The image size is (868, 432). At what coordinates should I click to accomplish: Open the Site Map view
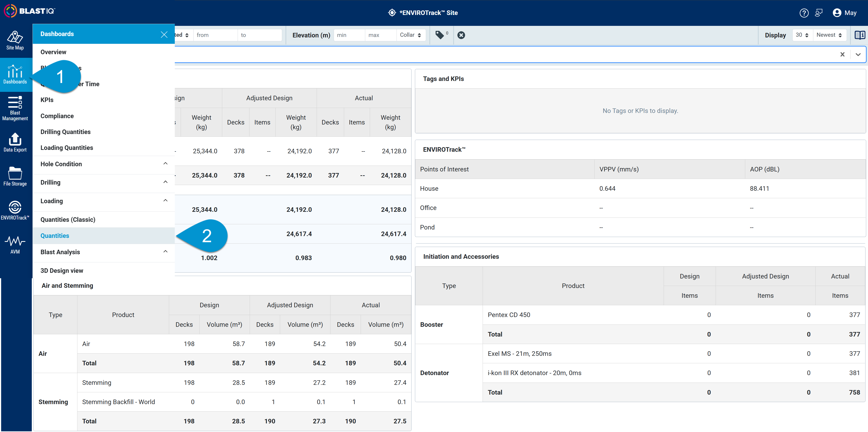[15, 41]
